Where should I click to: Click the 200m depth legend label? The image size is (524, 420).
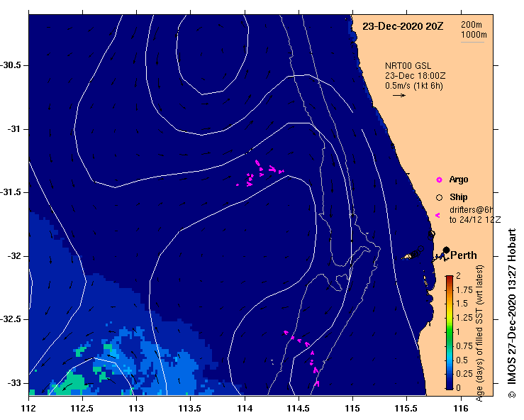pos(472,25)
